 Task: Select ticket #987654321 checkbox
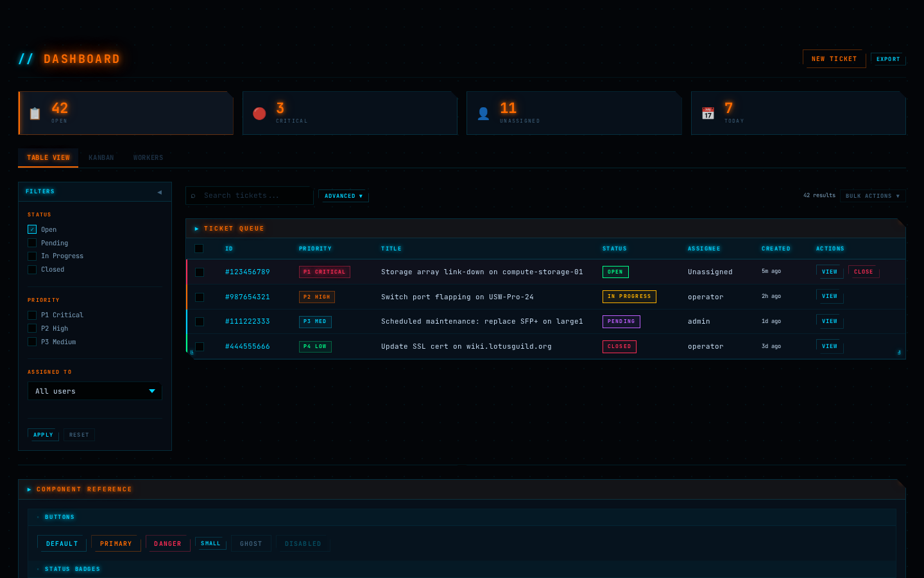coord(200,297)
